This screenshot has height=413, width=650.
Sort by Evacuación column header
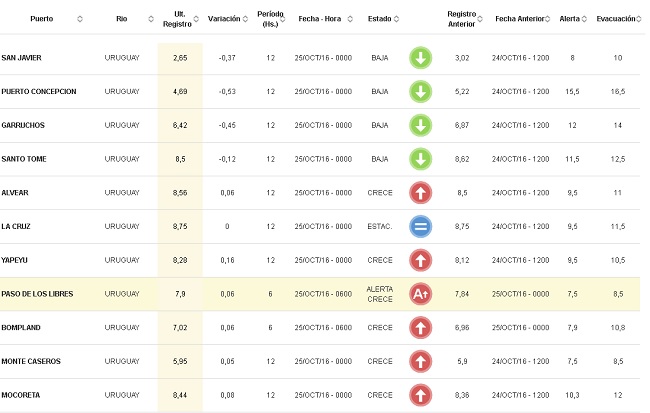[x=615, y=19]
